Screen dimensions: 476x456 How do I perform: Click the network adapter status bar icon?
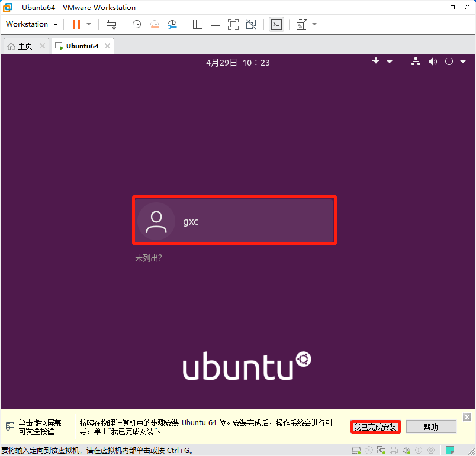point(381,450)
